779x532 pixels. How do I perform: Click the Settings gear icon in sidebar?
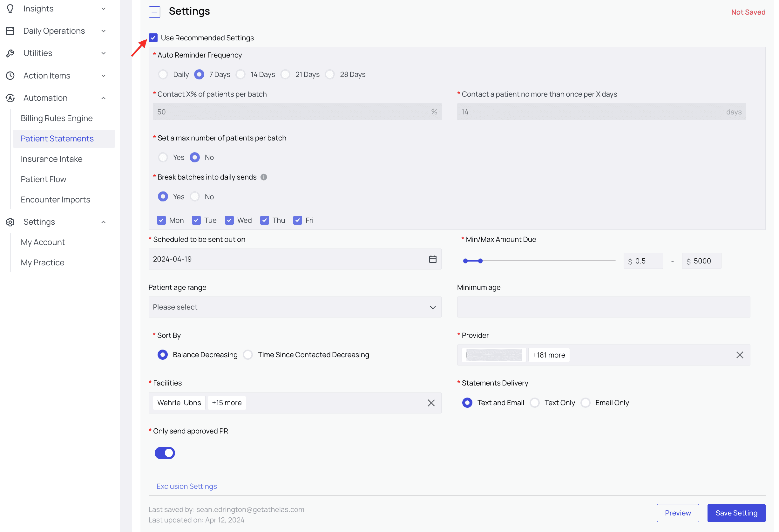[x=10, y=222]
